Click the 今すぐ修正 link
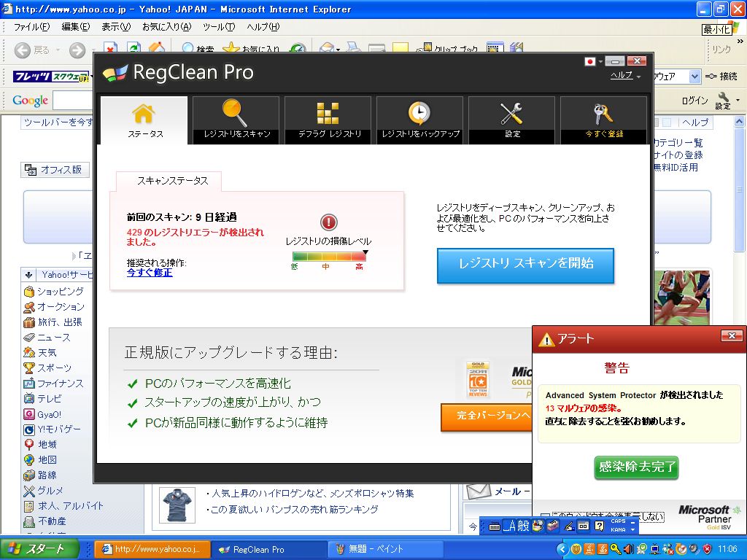 tap(150, 273)
